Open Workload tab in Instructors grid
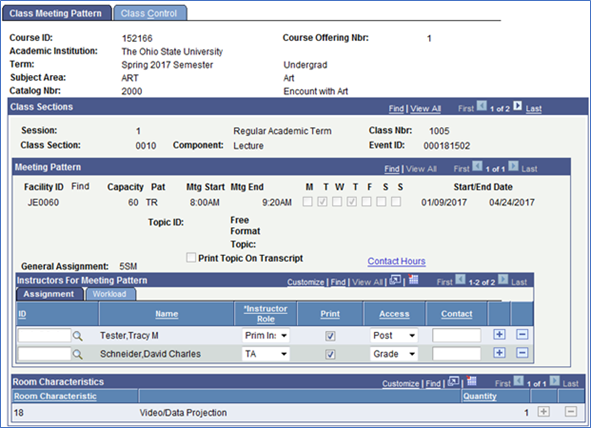The height and width of the screenshot is (428, 591). (x=110, y=294)
